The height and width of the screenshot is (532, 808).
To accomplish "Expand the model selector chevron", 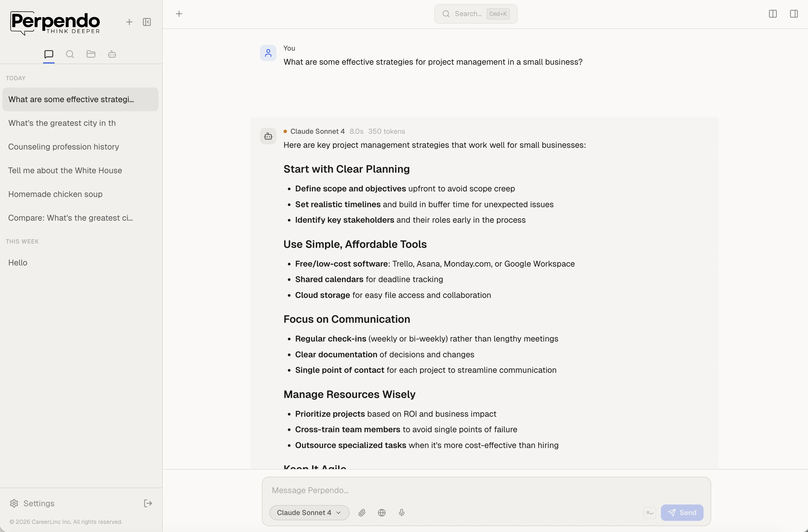I will click(x=338, y=513).
